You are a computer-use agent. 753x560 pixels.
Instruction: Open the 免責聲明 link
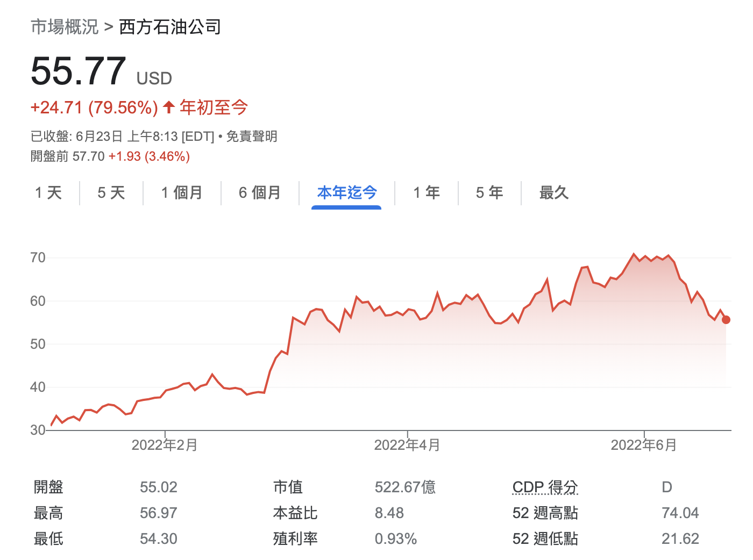pyautogui.click(x=252, y=137)
